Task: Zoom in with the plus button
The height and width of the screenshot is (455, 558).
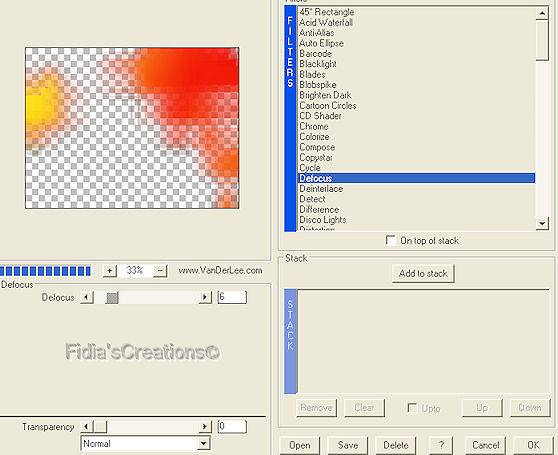Action: (x=110, y=271)
